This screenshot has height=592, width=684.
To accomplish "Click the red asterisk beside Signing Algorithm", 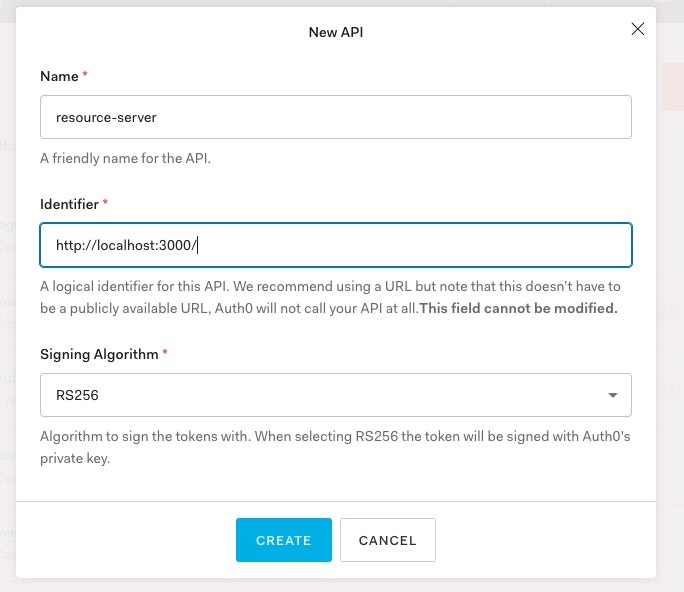I will click(165, 354).
